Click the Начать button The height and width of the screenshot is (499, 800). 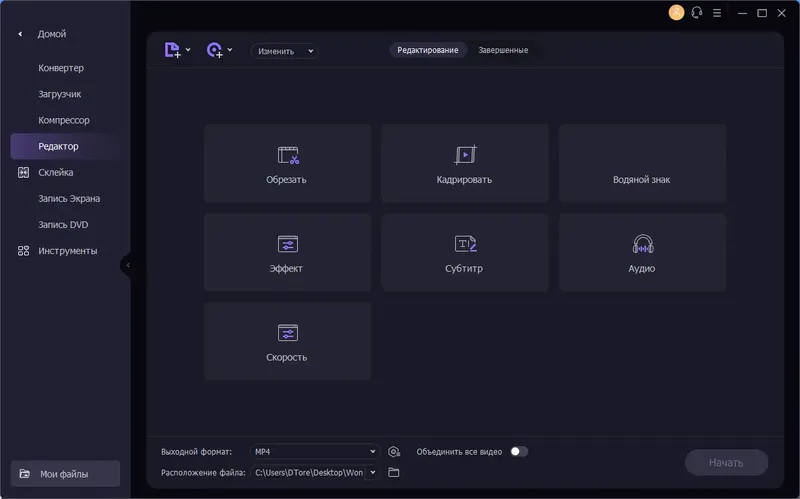[x=726, y=463]
